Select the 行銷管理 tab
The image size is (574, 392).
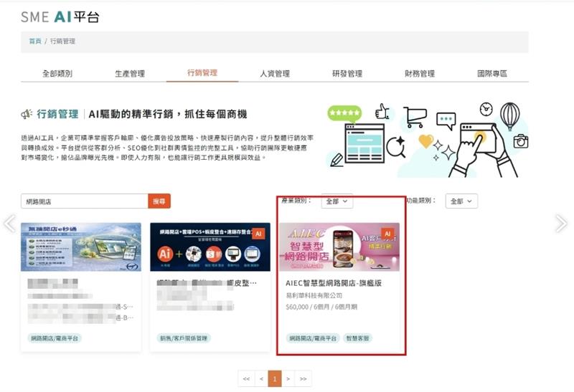(x=202, y=73)
